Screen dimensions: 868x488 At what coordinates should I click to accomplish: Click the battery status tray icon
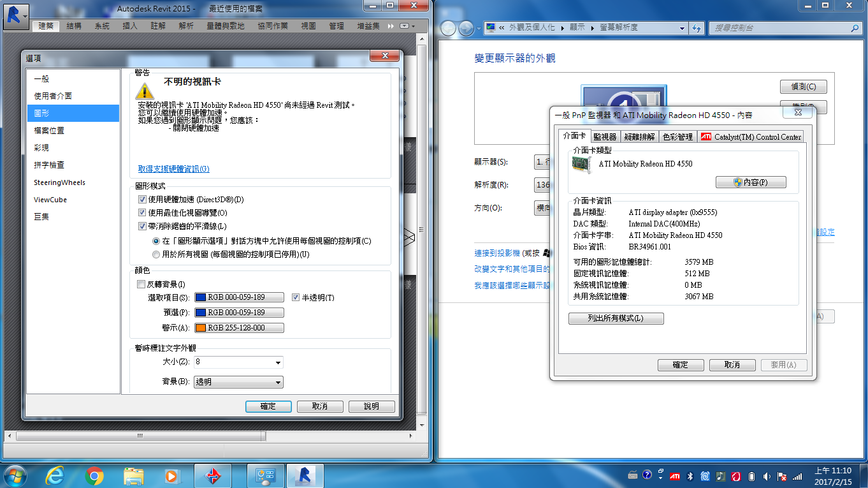pyautogui.click(x=751, y=476)
